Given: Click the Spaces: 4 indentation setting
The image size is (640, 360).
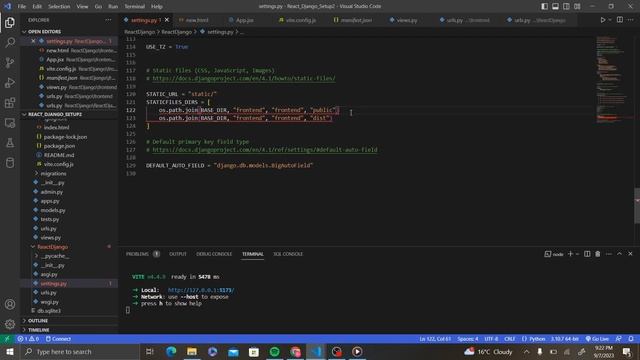Looking at the screenshot, I should click(x=468, y=339).
